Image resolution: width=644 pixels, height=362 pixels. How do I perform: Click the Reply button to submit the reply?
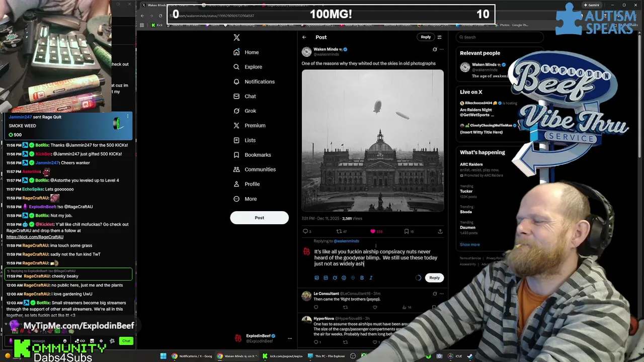pyautogui.click(x=434, y=278)
